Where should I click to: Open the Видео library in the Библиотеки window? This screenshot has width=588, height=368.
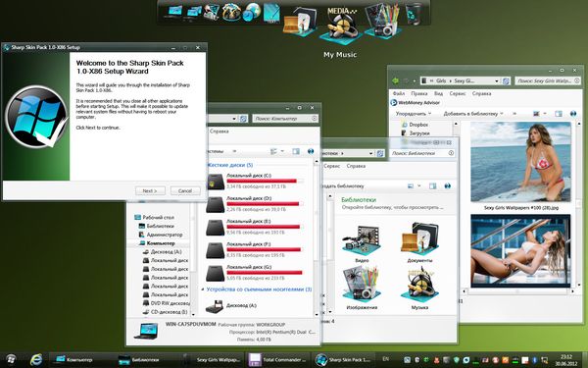point(362,243)
